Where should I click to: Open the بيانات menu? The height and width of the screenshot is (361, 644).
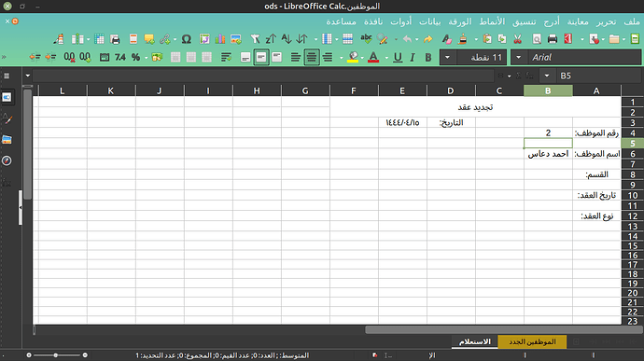[430, 21]
